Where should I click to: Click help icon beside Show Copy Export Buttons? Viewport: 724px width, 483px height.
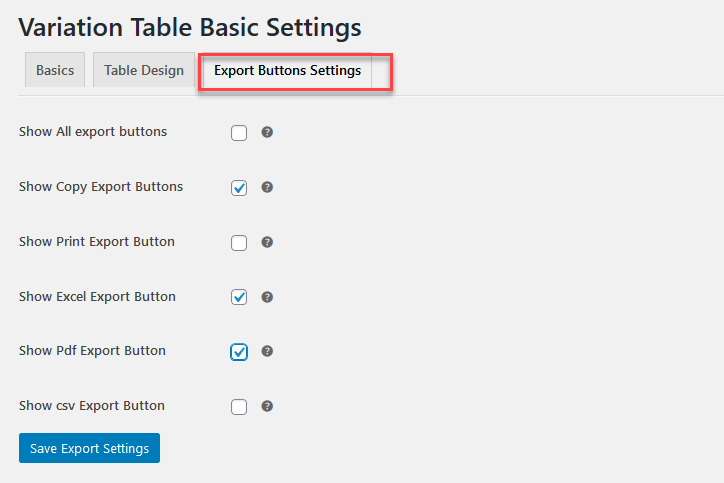click(267, 187)
